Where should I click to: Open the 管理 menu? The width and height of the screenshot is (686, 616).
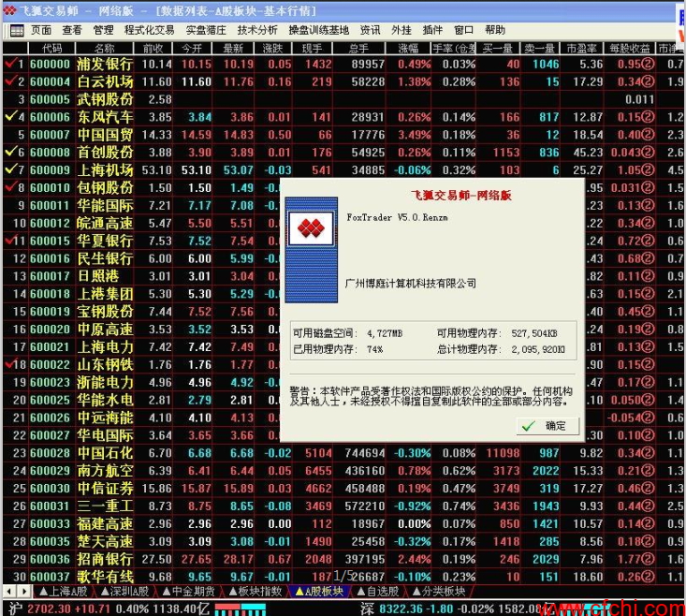[103, 30]
